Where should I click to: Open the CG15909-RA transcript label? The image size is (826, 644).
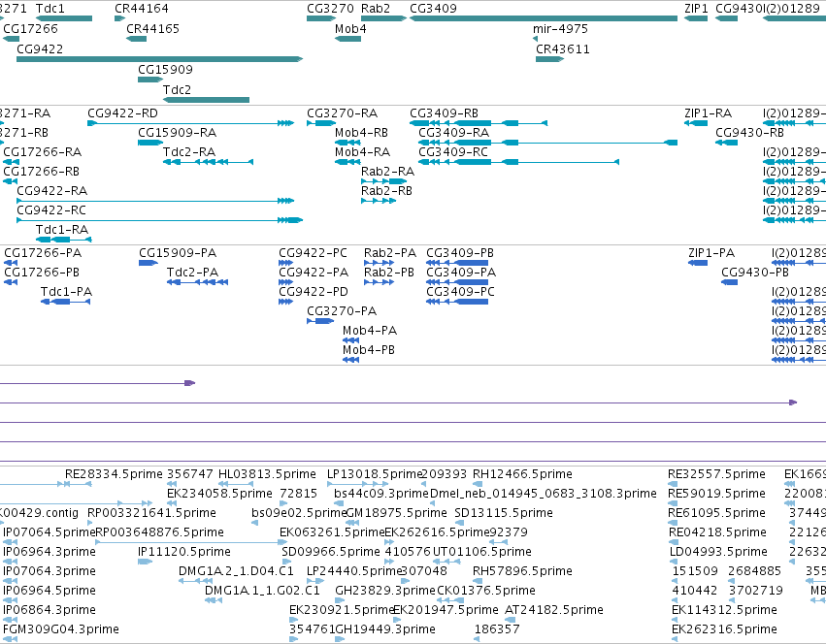tap(177, 133)
